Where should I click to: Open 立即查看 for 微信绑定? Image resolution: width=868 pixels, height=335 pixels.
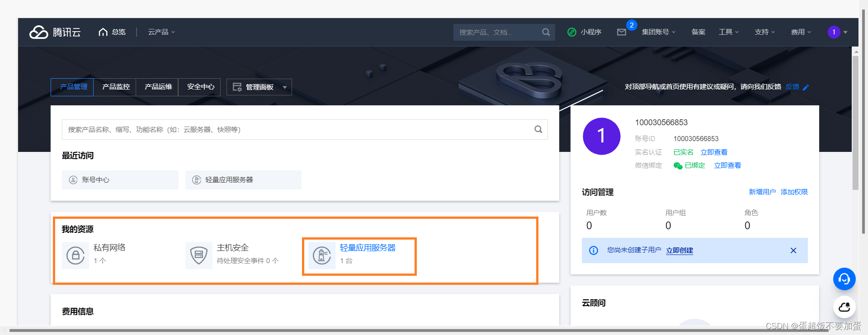(x=727, y=165)
